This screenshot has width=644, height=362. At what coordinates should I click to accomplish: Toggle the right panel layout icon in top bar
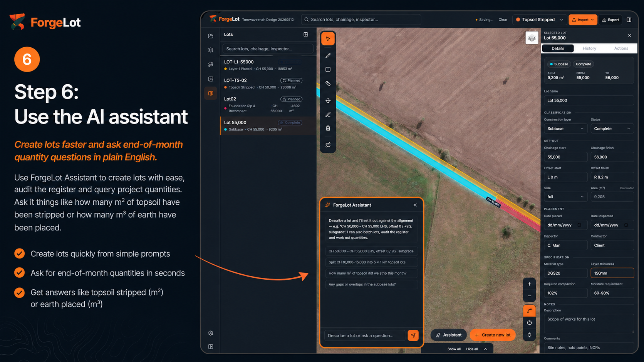629,20
